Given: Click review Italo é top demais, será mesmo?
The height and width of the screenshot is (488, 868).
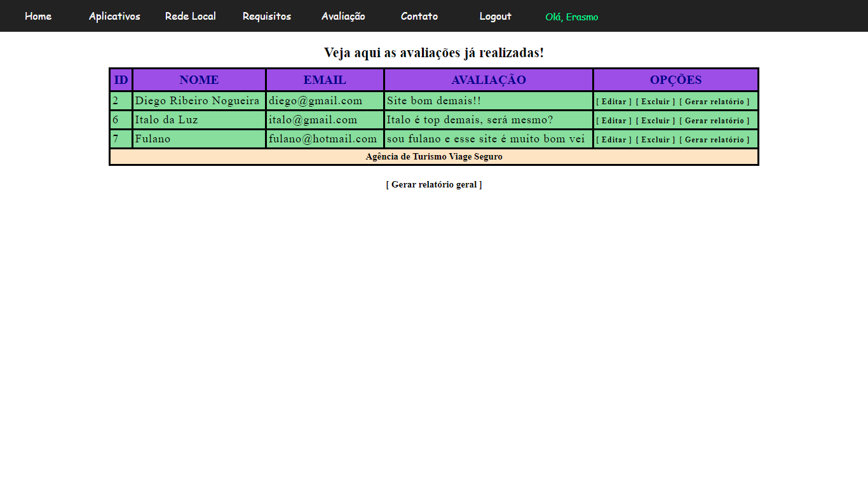Looking at the screenshot, I should pyautogui.click(x=470, y=119).
